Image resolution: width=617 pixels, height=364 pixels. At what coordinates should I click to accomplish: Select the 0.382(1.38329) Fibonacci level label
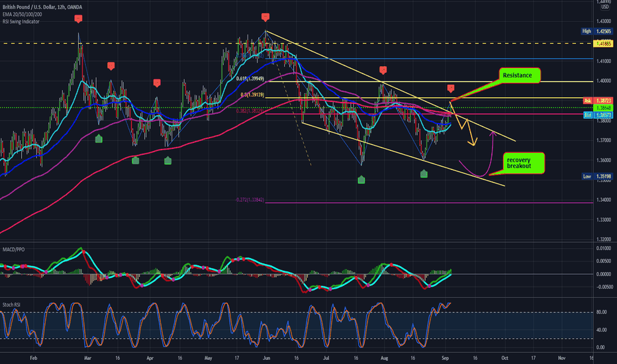pyautogui.click(x=250, y=111)
